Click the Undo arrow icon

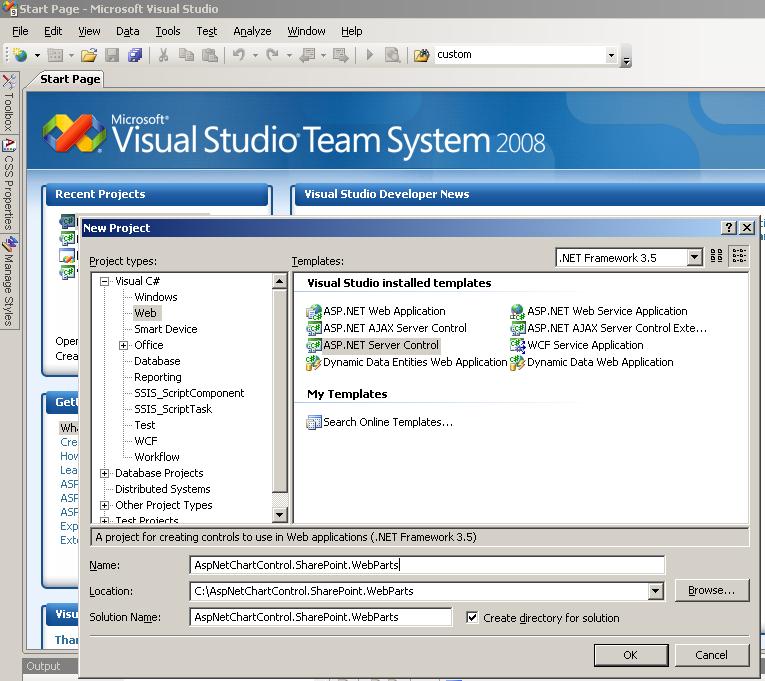pos(239,55)
